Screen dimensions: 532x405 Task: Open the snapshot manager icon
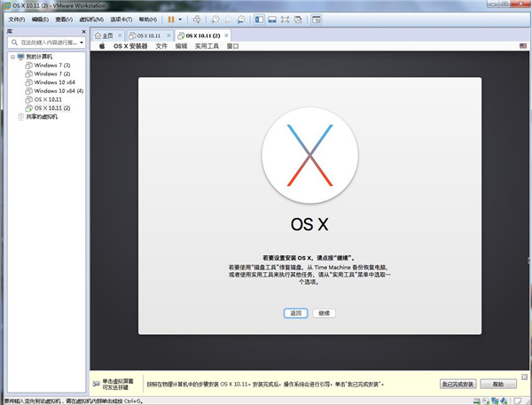[241, 19]
